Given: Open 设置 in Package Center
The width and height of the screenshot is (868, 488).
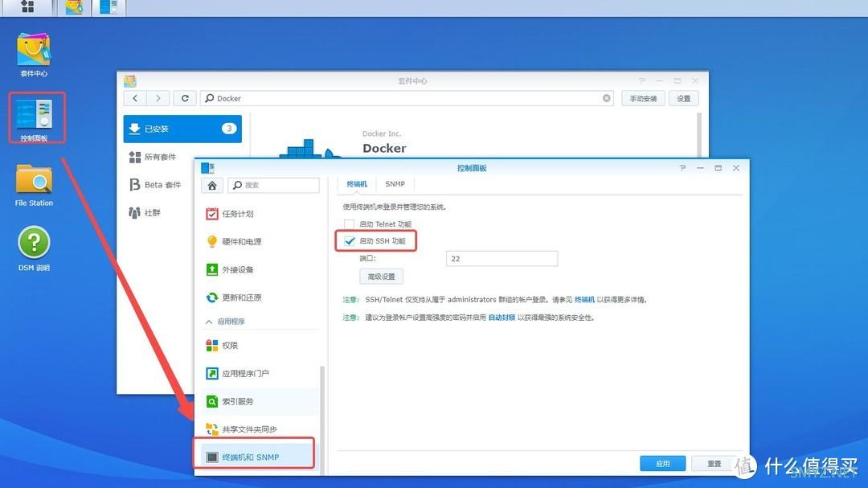Looking at the screenshot, I should (x=684, y=99).
